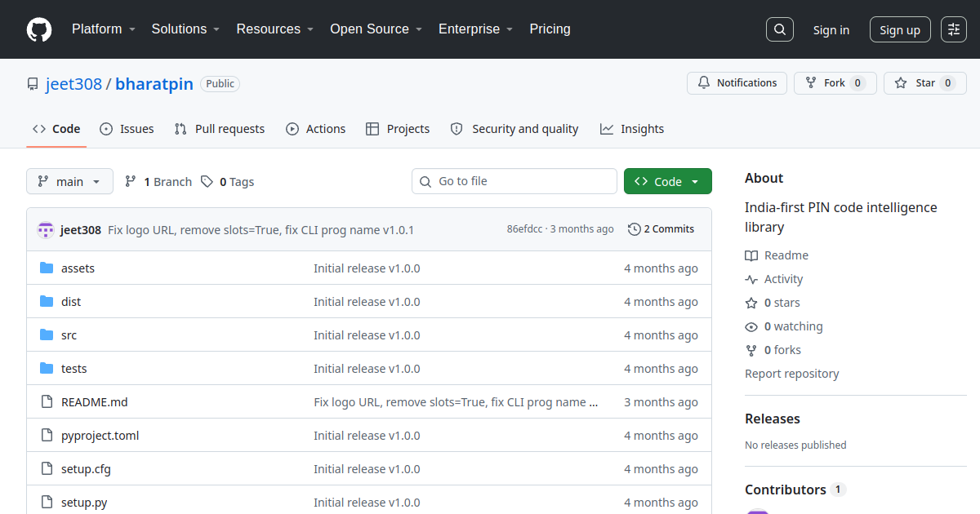Click the Contributors heading
The image size is (980, 514).
pos(786,490)
